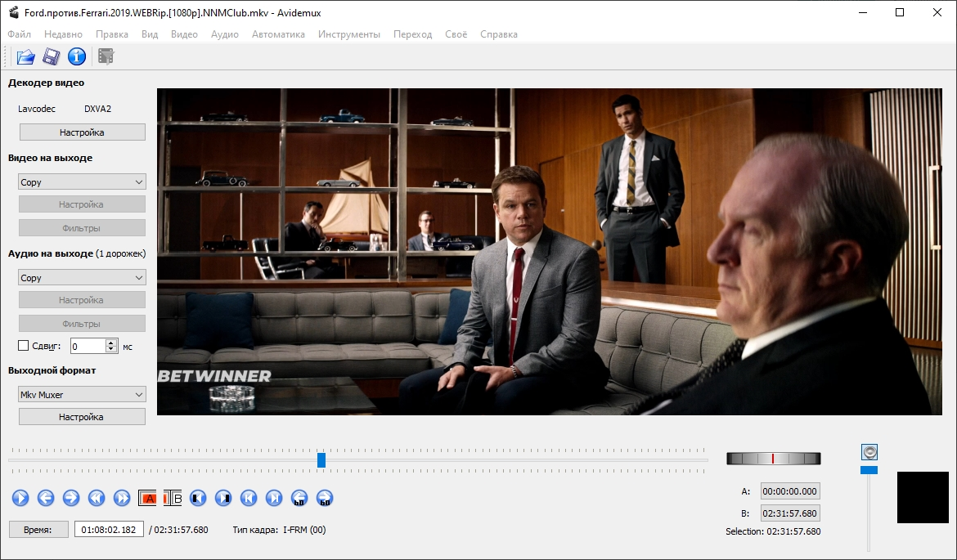Image resolution: width=957 pixels, height=560 pixels.
Task: Click the audio shift ms input field
Action: point(88,347)
